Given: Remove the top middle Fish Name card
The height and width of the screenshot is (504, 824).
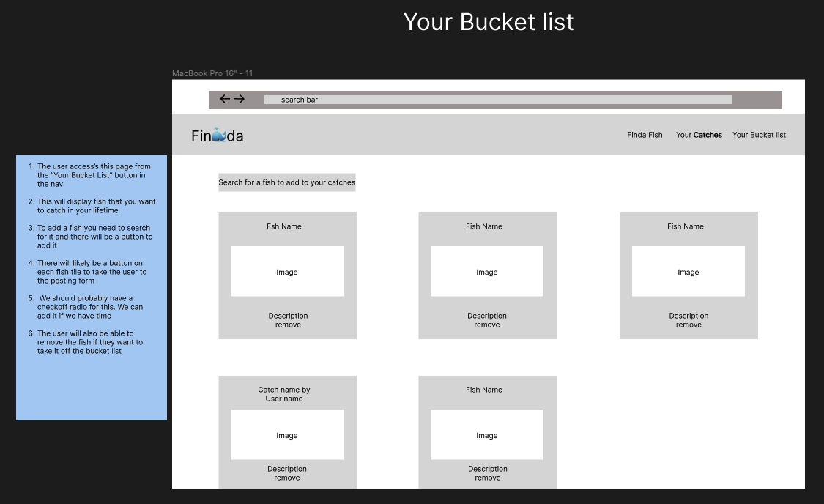Looking at the screenshot, I should [x=486, y=325].
